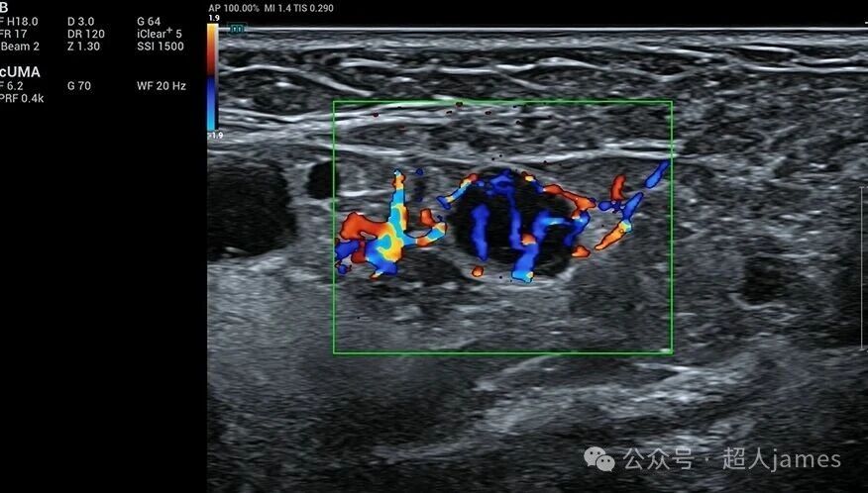
Task: Click the Beam 2 parameter
Action: click(20, 47)
